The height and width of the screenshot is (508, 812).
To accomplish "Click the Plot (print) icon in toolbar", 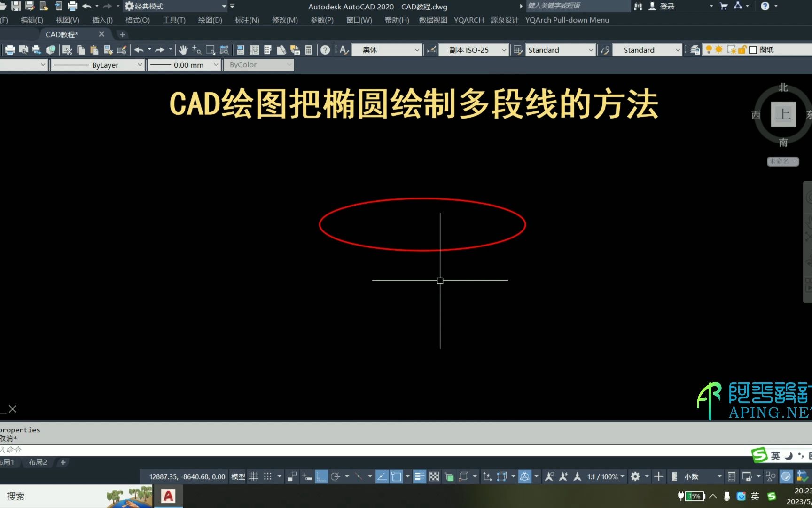I will coord(10,50).
